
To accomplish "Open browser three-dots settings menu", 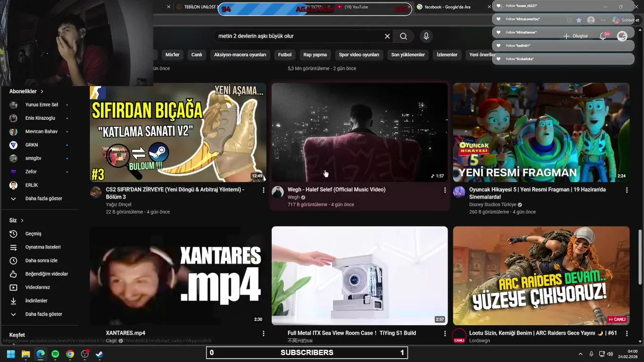I will (x=603, y=20).
